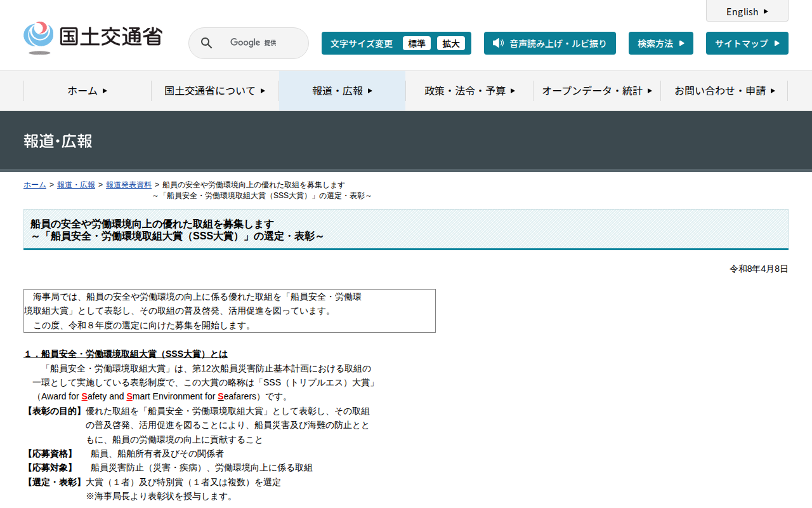
Task: Expand the ホーム menu arrow
Action: (105, 91)
